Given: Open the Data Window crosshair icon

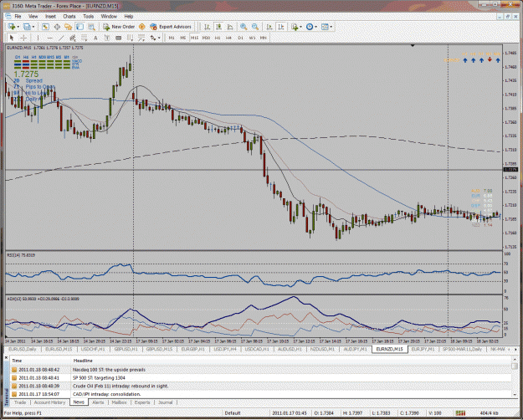Looking at the screenshot, I should tap(57, 27).
